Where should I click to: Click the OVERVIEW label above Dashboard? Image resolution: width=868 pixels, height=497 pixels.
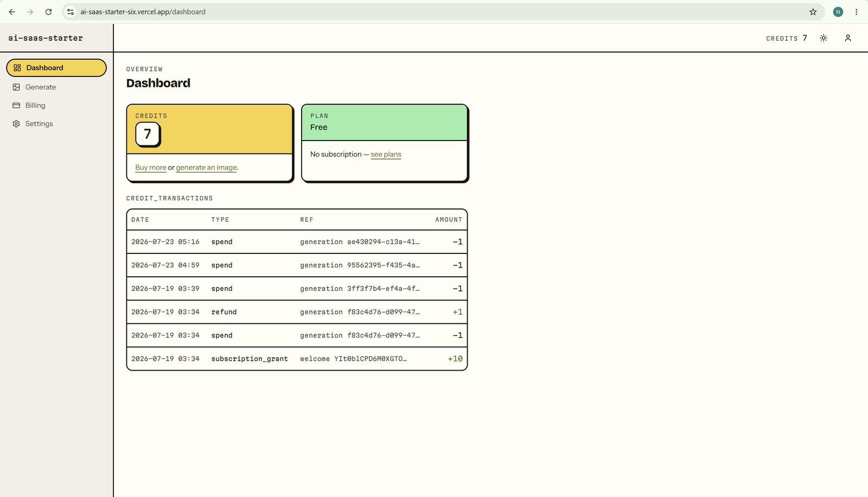[144, 69]
